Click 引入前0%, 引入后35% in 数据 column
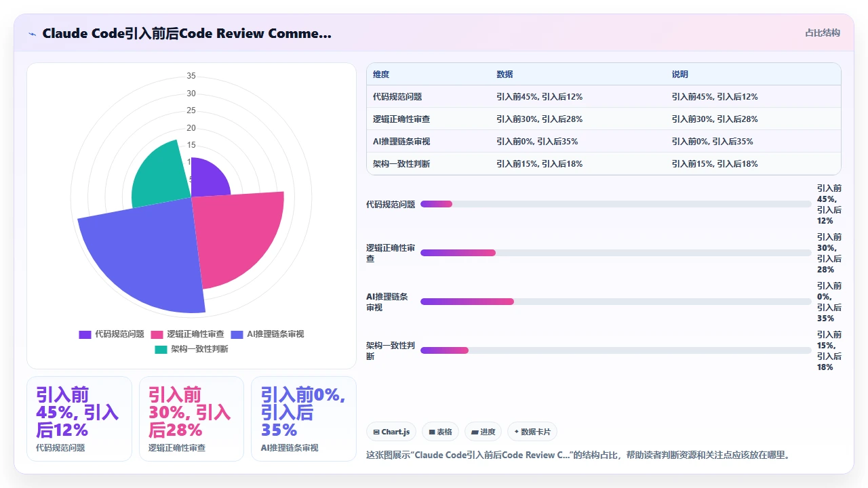Viewport: 868px width, 488px height. (537, 142)
